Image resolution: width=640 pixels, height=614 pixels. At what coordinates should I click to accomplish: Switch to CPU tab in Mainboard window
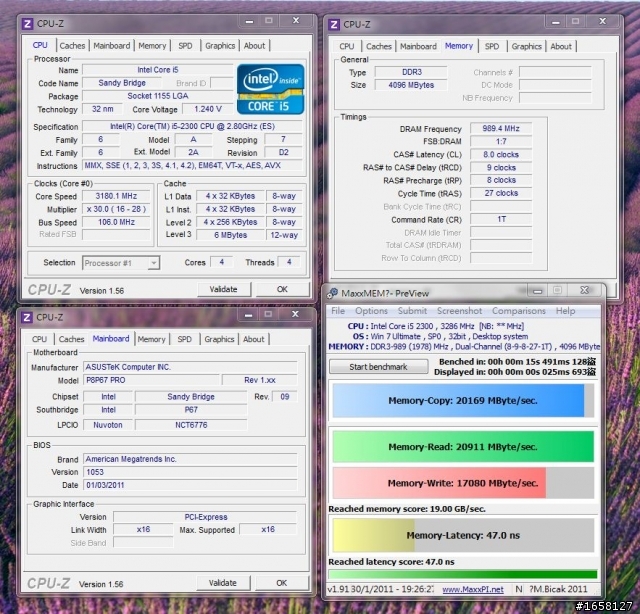point(39,339)
